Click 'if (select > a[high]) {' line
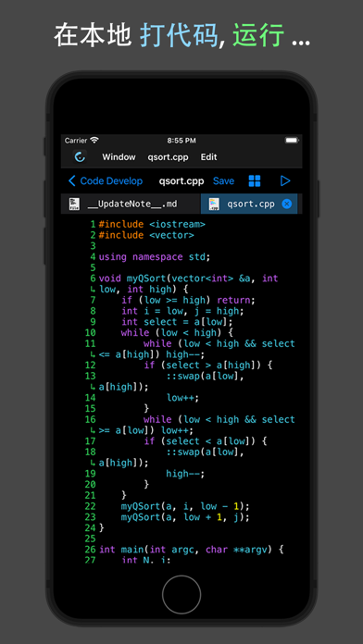The image size is (363, 644). click(x=208, y=365)
